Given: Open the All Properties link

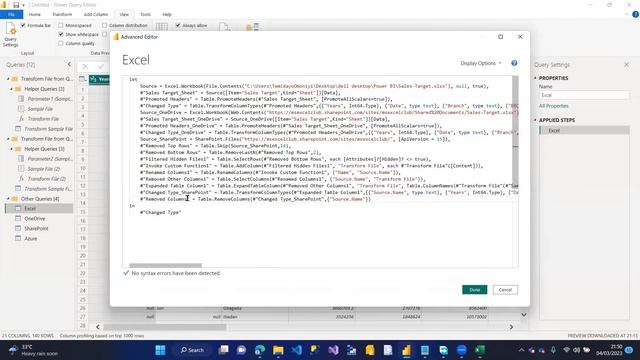Looking at the screenshot, I should (x=553, y=106).
